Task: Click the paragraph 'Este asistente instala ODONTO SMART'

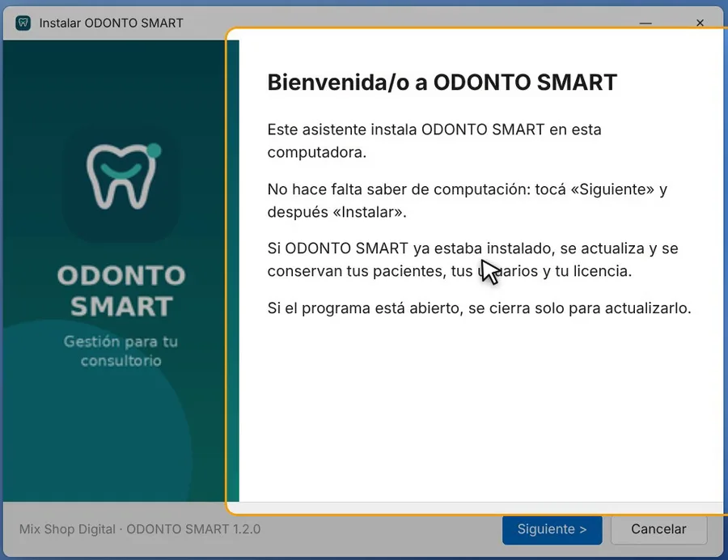Action: click(434, 141)
